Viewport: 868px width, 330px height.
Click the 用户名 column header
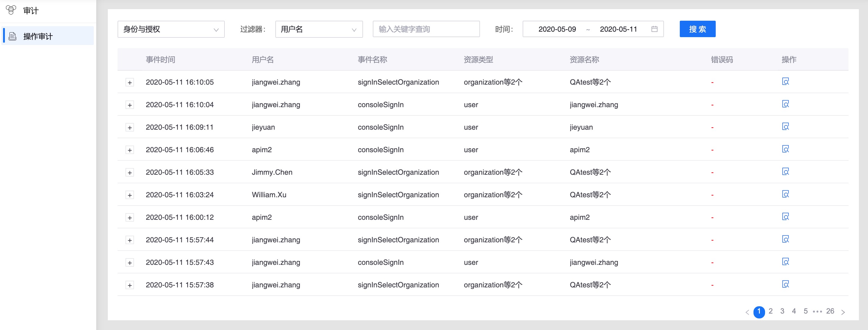(x=263, y=60)
